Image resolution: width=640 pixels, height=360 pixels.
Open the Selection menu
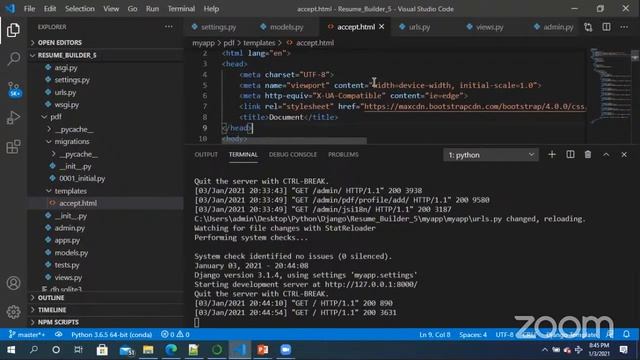pyautogui.click(x=80, y=9)
